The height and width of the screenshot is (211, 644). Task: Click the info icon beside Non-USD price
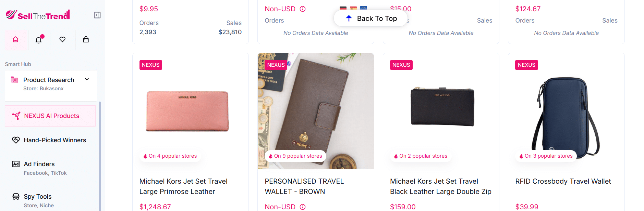point(303,9)
